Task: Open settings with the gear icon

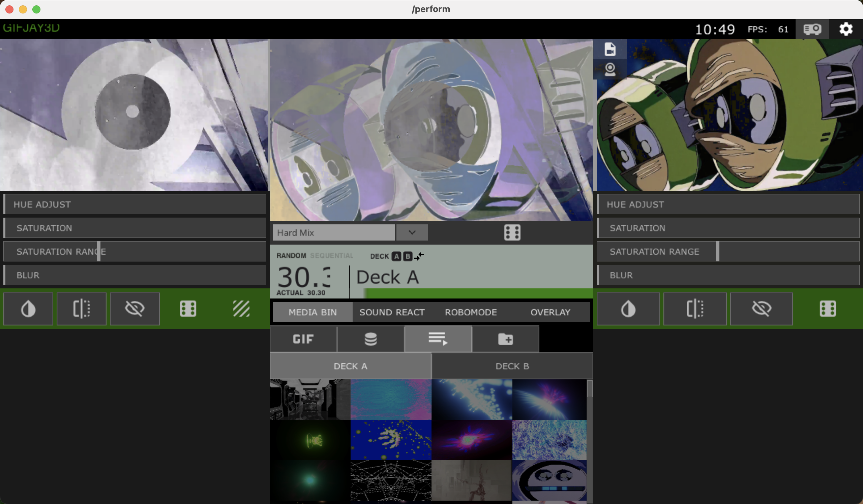Action: pos(845,29)
